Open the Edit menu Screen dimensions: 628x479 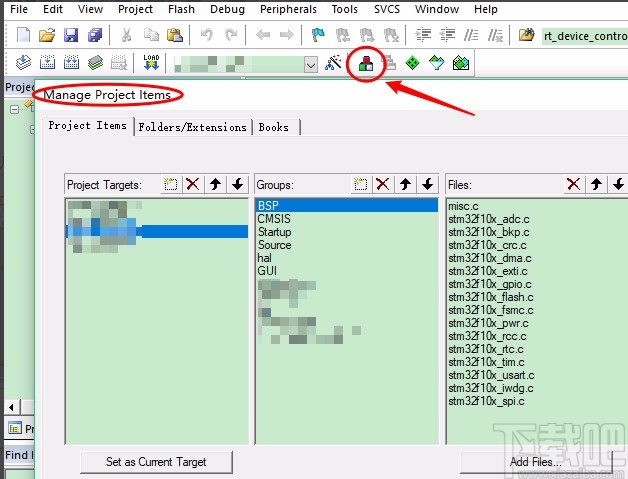(53, 9)
